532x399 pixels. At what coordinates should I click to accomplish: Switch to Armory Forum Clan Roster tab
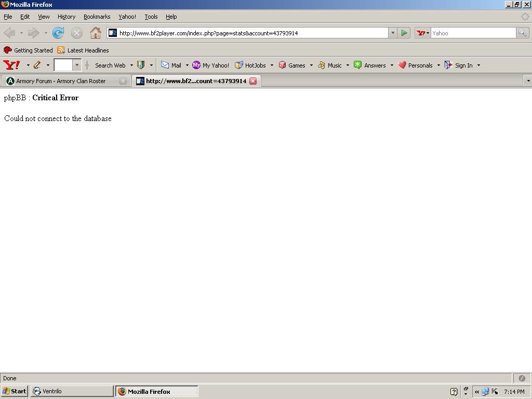(61, 81)
